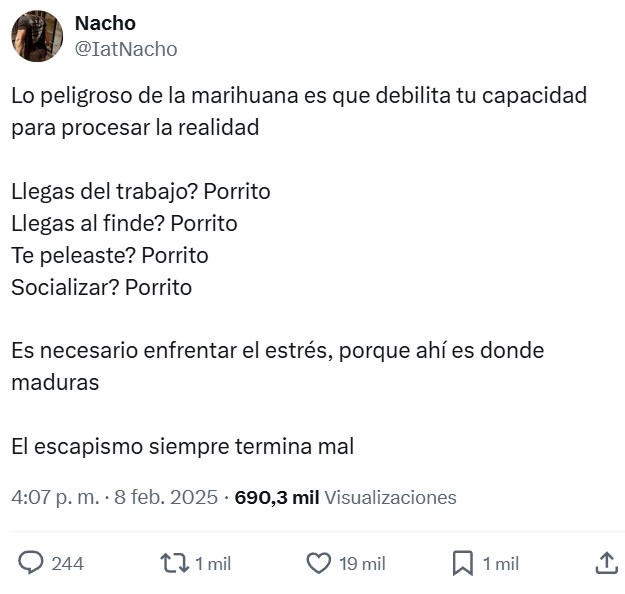Click the 4:07 p. m. timestamp

coord(53,497)
